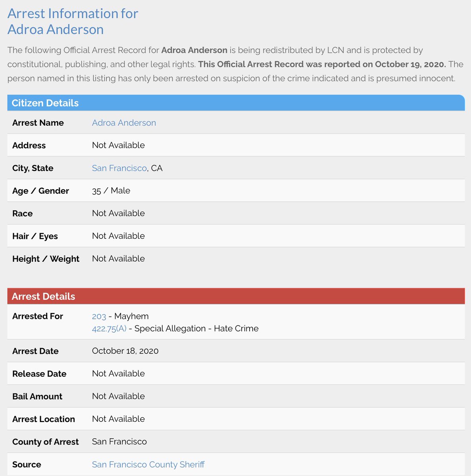The image size is (471, 476).
Task: Select the County of Arrest 'San Francisco' value
Action: tap(119, 441)
